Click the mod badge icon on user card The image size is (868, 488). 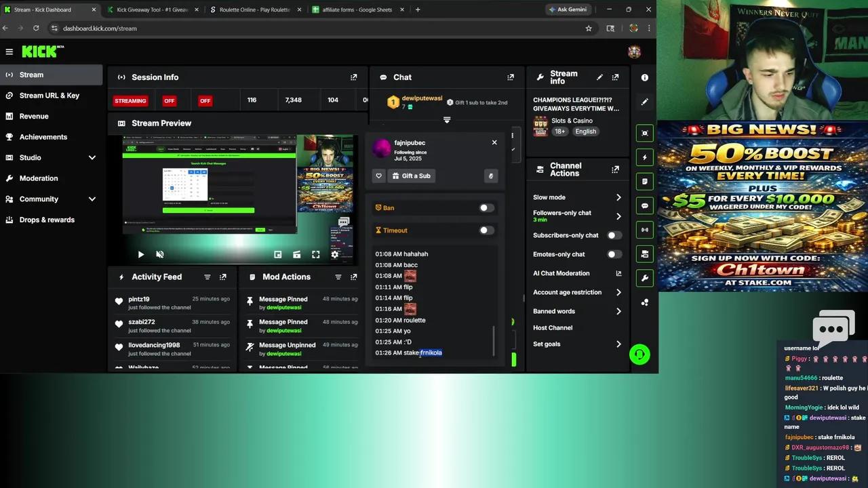[x=491, y=176]
